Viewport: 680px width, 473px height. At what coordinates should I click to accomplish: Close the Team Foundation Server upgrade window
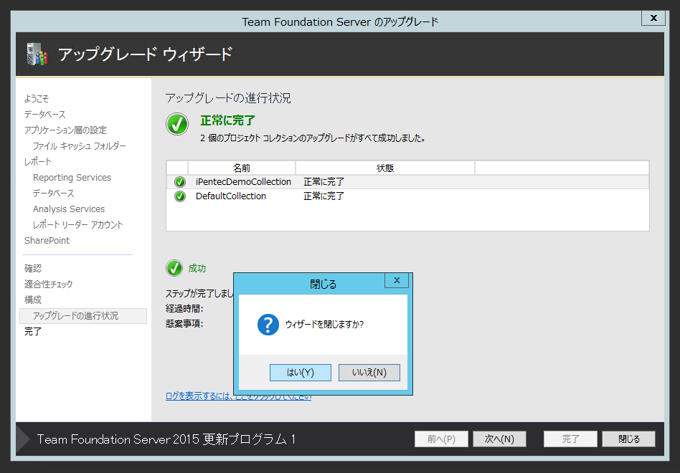point(653,18)
